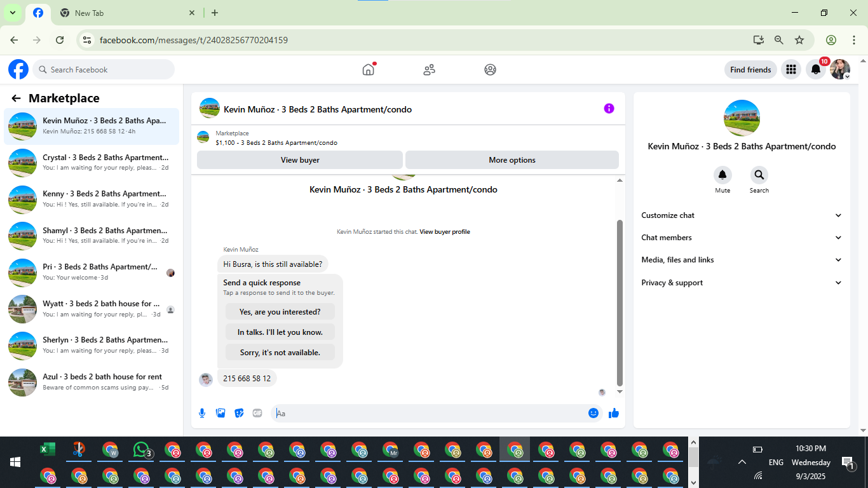Click the Chrome address bar URL

[194, 40]
